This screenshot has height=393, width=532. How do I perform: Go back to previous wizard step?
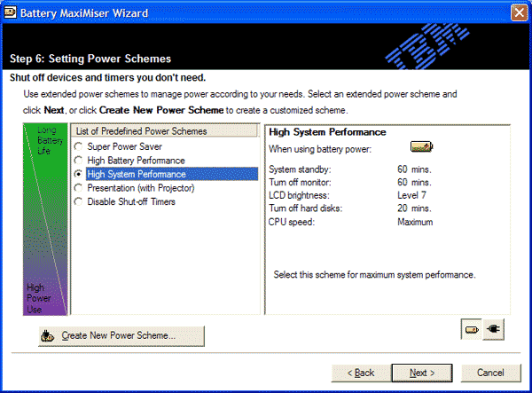pos(361,373)
